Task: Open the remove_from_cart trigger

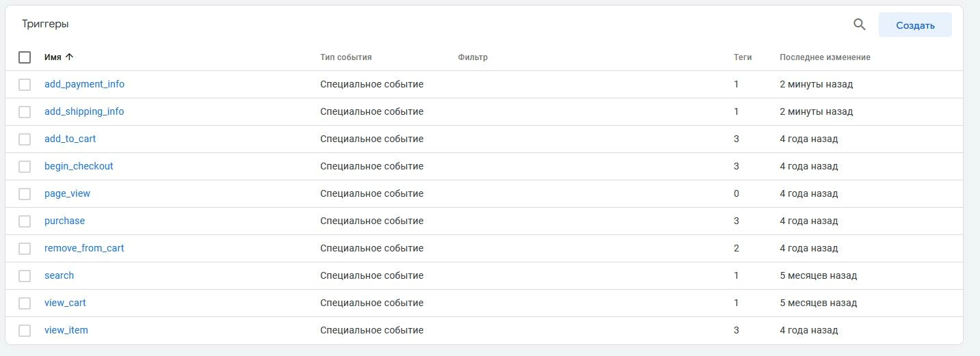Action: [84, 248]
